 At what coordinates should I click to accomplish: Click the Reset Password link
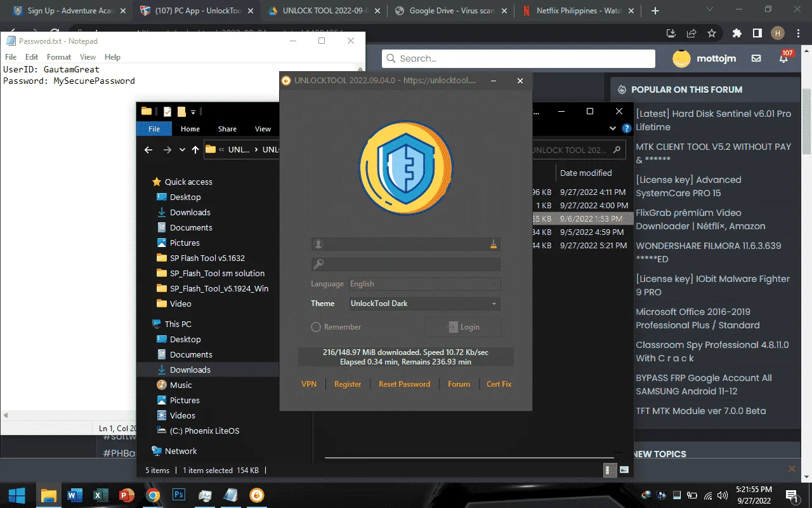404,384
